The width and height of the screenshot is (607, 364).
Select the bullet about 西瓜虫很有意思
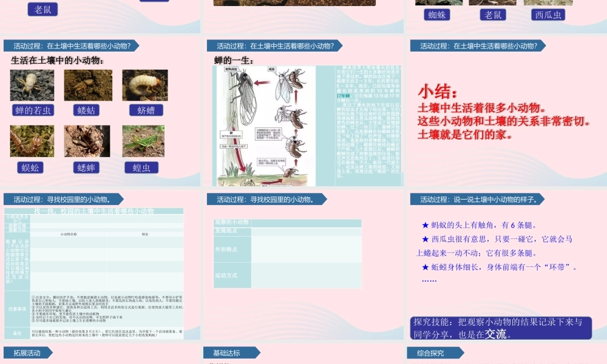[x=495, y=246]
